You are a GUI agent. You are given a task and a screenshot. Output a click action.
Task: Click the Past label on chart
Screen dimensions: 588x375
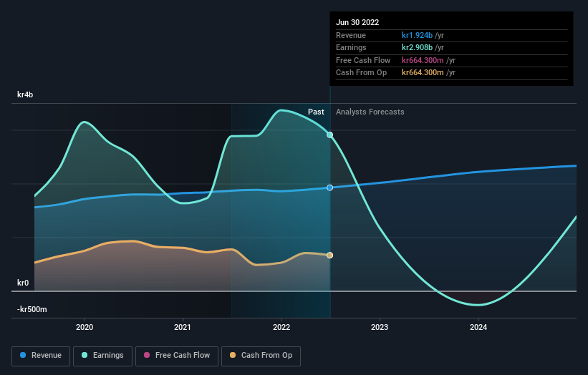(x=316, y=112)
